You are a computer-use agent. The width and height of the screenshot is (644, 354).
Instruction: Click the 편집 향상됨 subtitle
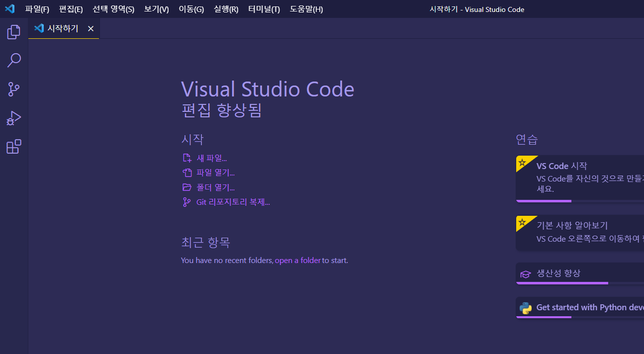pos(221,110)
